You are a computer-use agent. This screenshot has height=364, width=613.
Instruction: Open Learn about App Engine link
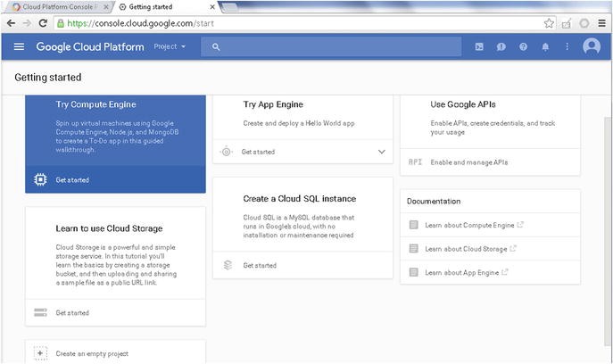click(461, 272)
